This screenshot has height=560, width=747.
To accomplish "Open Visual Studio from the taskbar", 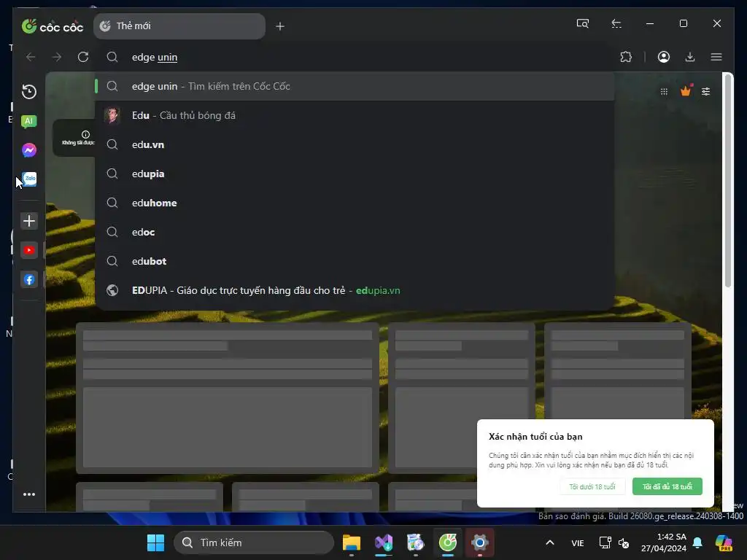I will pos(384,542).
